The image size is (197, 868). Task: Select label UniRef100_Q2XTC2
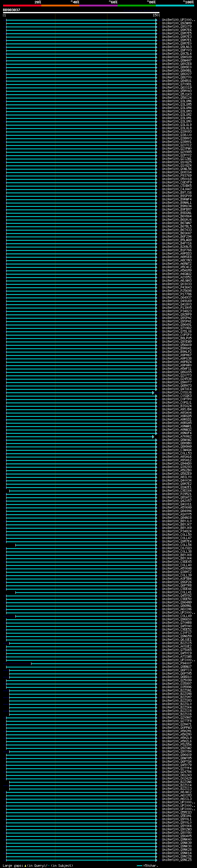pos(177,145)
